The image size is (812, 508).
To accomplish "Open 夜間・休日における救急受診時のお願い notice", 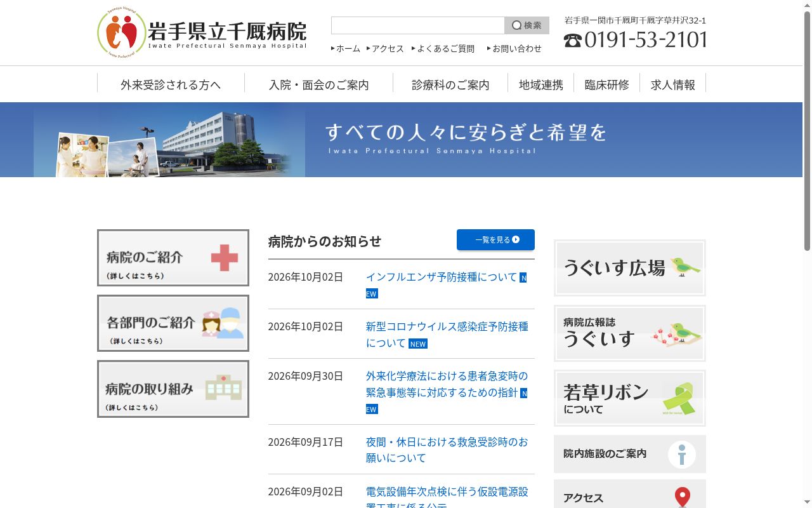I will (447, 450).
